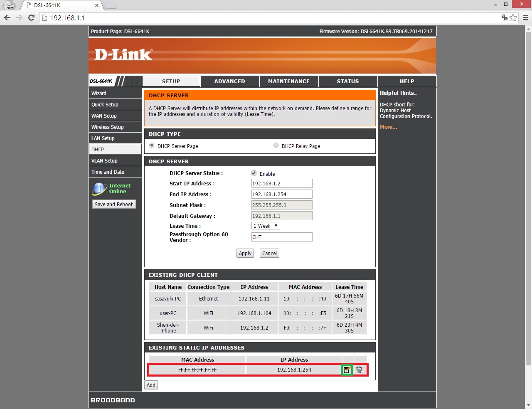Delete the 192.168.1.254 static IP entry
Screen dimensions: 532x409
[x=360, y=370]
